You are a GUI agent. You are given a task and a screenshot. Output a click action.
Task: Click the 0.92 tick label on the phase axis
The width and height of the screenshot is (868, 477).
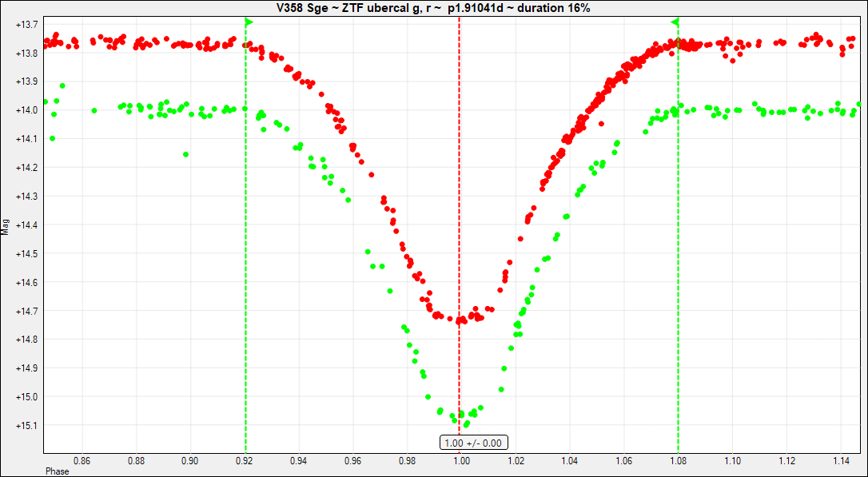point(244,461)
